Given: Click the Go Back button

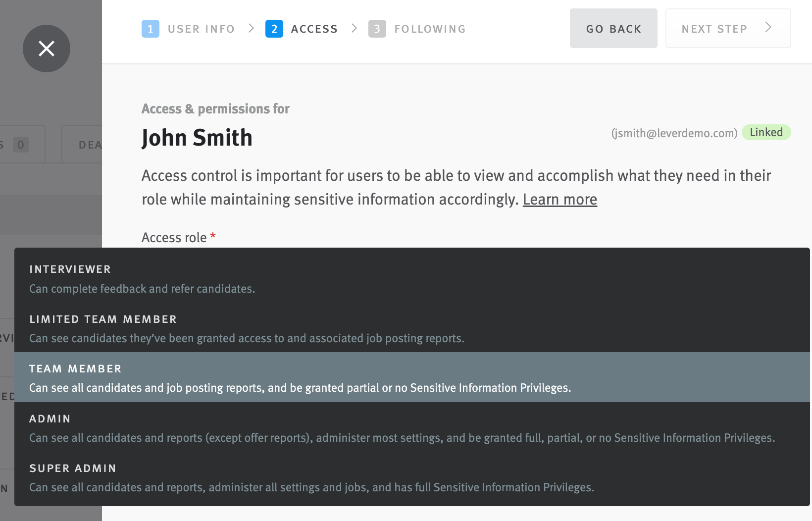Looking at the screenshot, I should pos(613,28).
